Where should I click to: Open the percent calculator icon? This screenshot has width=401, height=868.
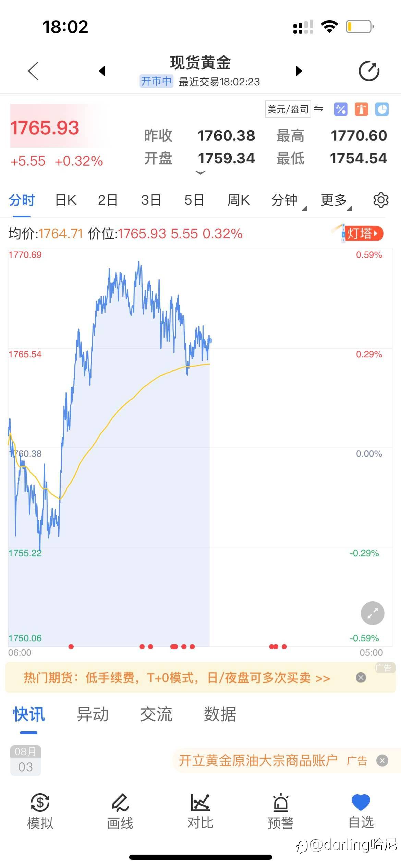[340, 109]
